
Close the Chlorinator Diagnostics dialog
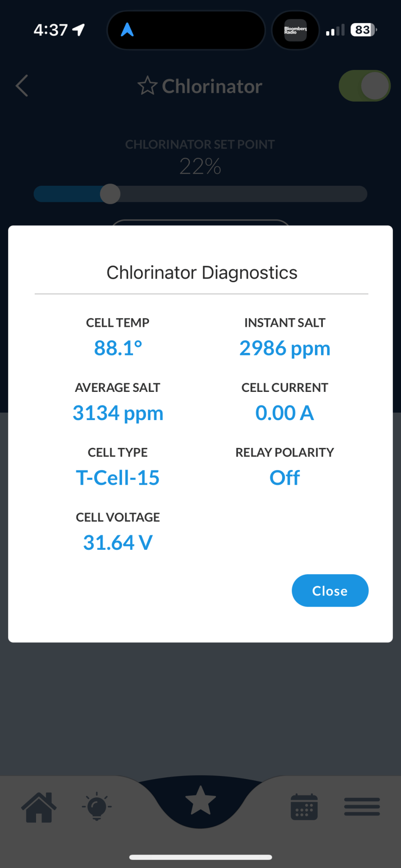[x=330, y=590]
